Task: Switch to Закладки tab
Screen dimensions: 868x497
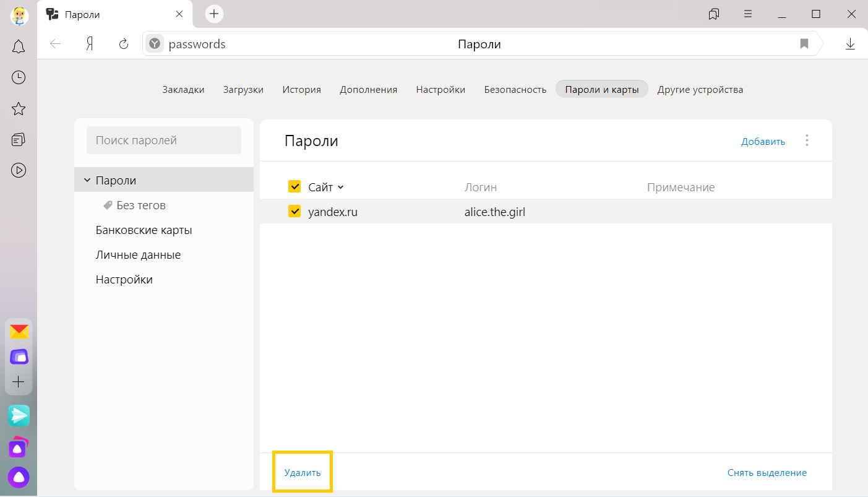Action: (x=183, y=90)
